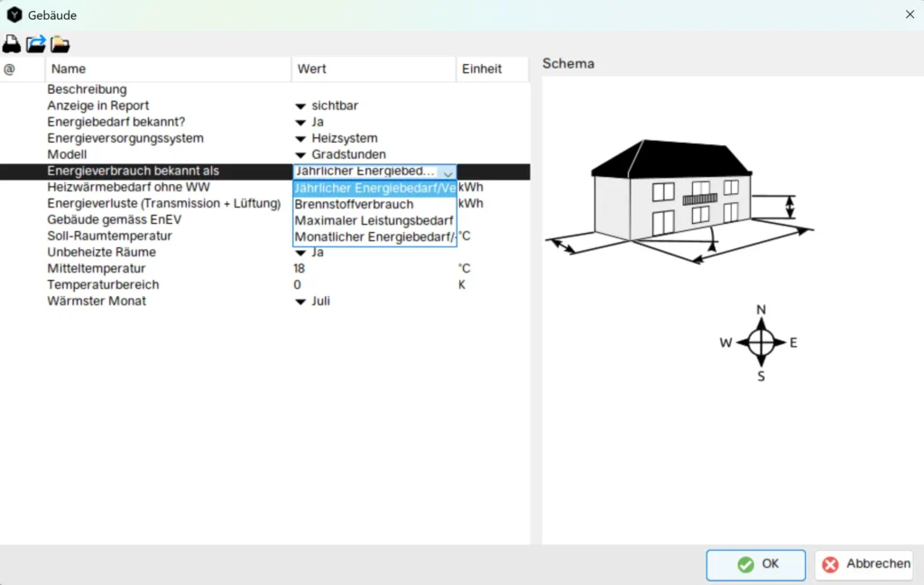Click the blue arrow export folder icon
Viewport: 924px width, 585px height.
tap(36, 44)
